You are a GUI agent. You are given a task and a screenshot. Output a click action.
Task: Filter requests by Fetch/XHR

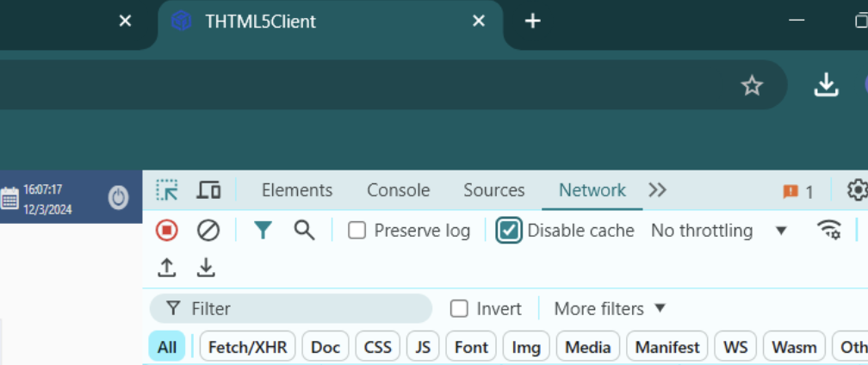pos(248,347)
